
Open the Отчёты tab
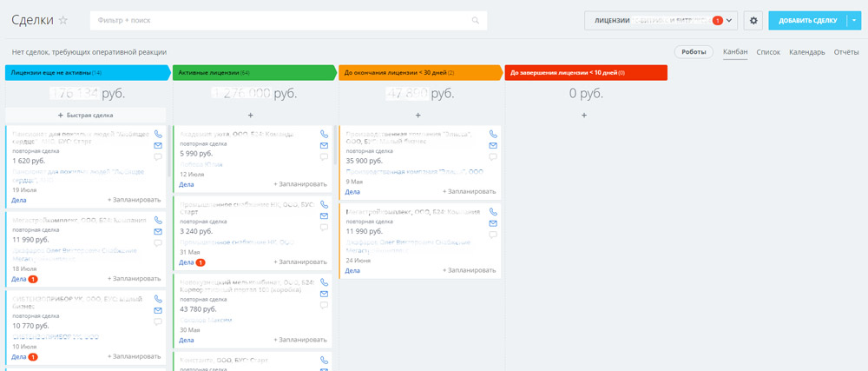pyautogui.click(x=846, y=52)
